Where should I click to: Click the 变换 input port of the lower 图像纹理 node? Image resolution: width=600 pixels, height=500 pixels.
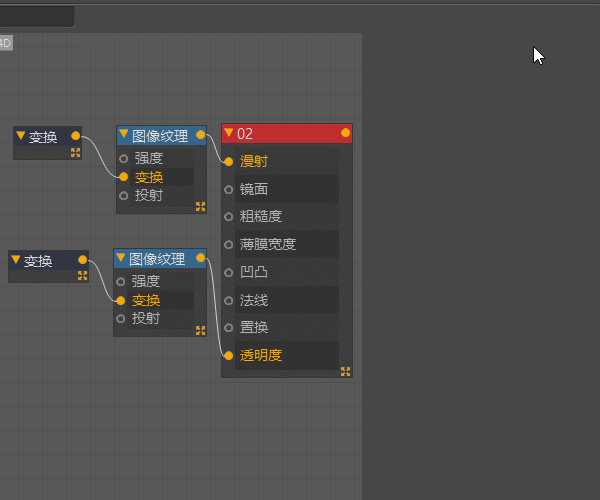coord(121,301)
